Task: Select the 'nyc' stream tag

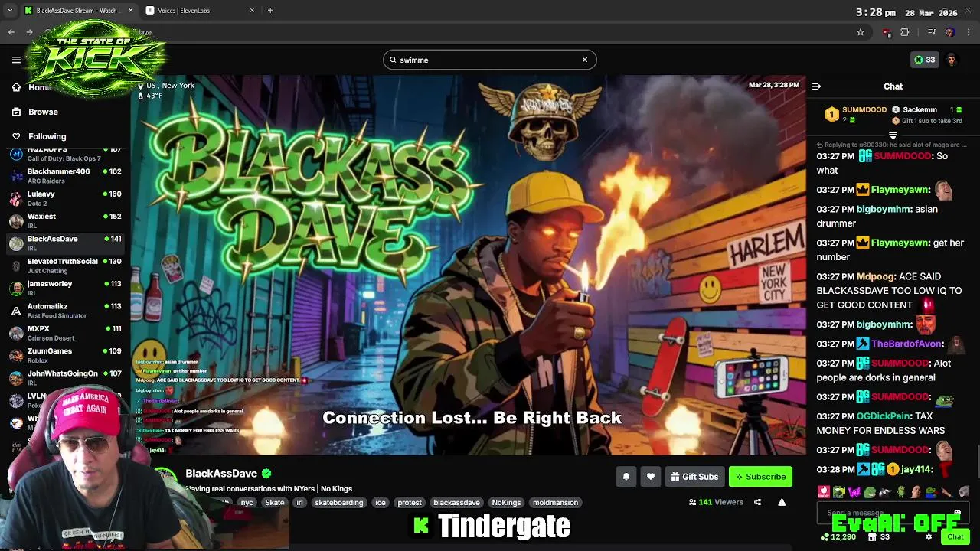Action: [x=247, y=503]
